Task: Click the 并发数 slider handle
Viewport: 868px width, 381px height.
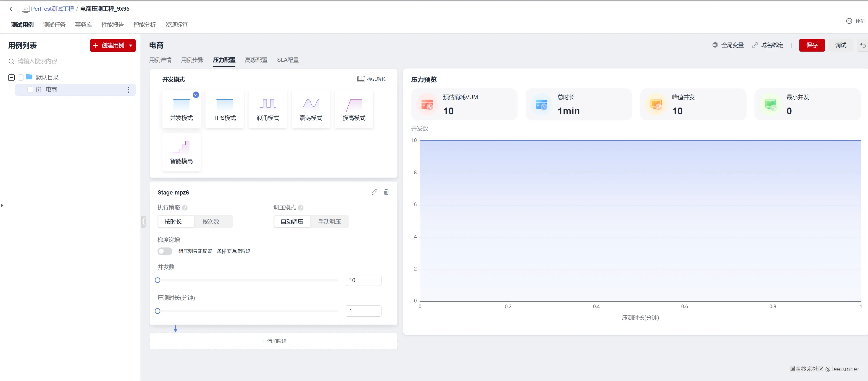Action: [157, 280]
